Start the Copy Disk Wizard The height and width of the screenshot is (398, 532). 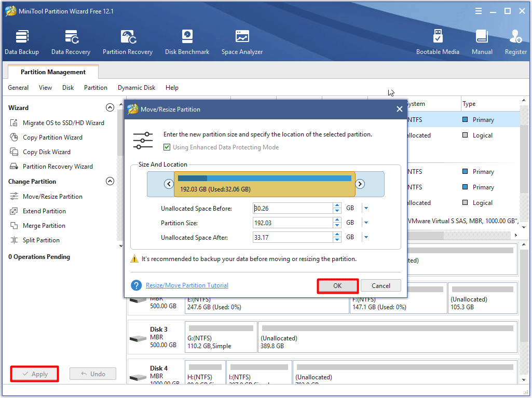point(47,152)
